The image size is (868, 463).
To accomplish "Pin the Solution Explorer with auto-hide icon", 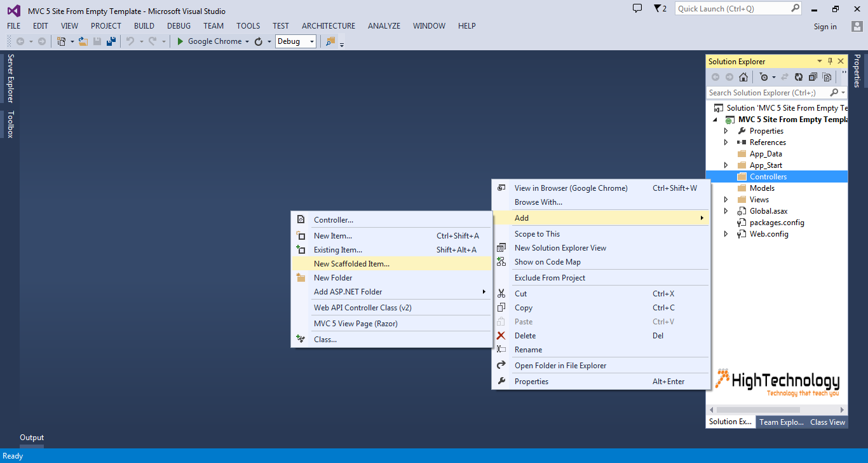I will tap(830, 62).
